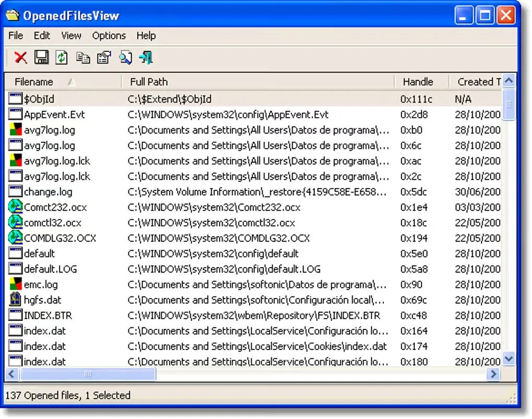Click the vertical scrollbar up arrow
Screen dimensions: 532x419
click(509, 81)
